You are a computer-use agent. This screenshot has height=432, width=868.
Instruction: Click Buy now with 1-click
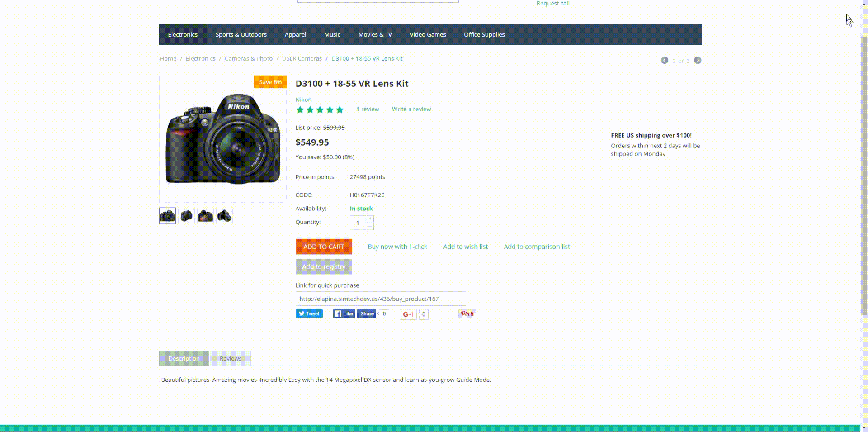[397, 247]
